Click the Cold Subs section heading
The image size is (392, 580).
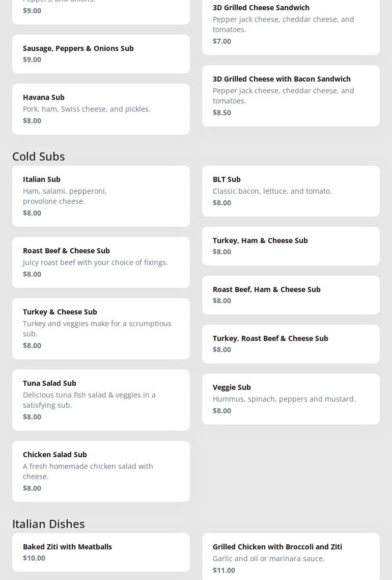(39, 156)
